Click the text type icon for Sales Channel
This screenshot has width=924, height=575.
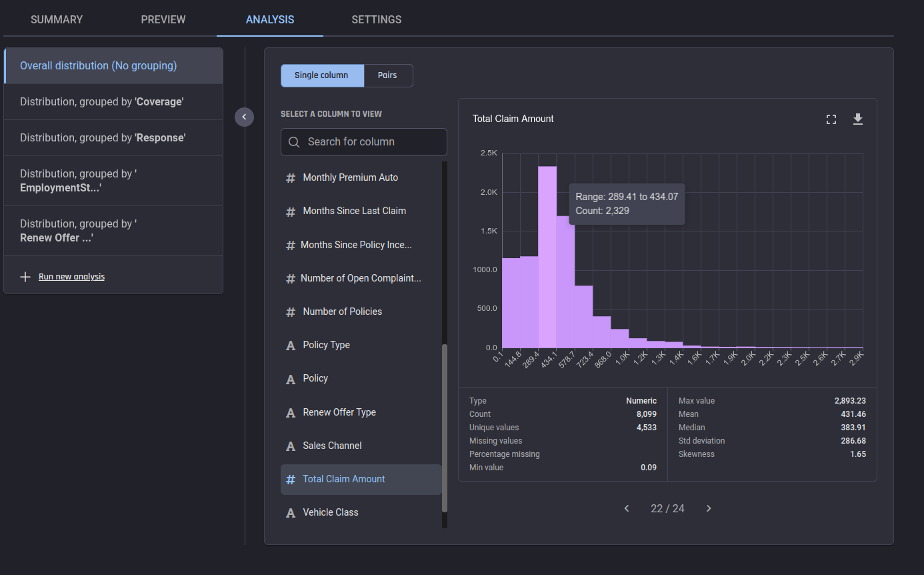point(291,446)
